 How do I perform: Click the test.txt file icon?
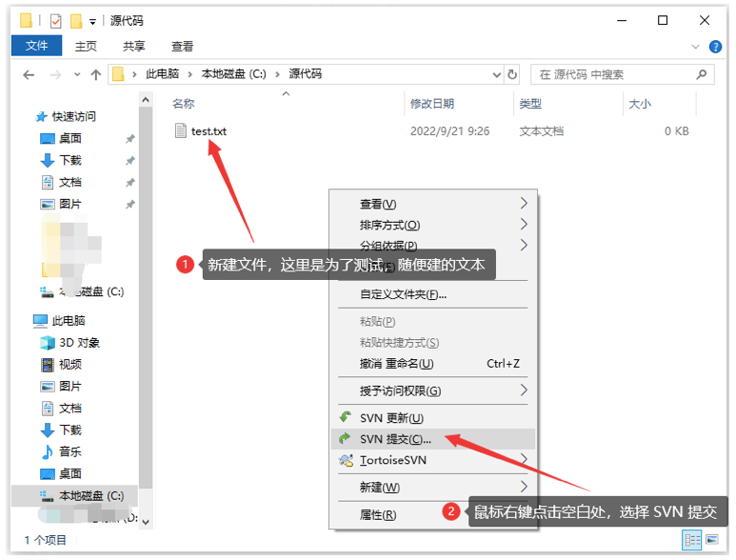click(181, 131)
